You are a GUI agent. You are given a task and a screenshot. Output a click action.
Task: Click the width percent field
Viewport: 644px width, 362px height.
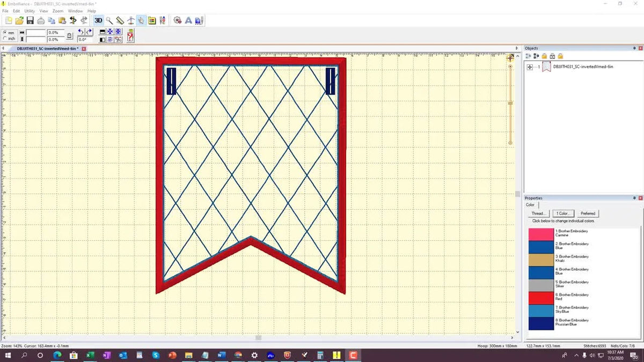pyautogui.click(x=56, y=32)
